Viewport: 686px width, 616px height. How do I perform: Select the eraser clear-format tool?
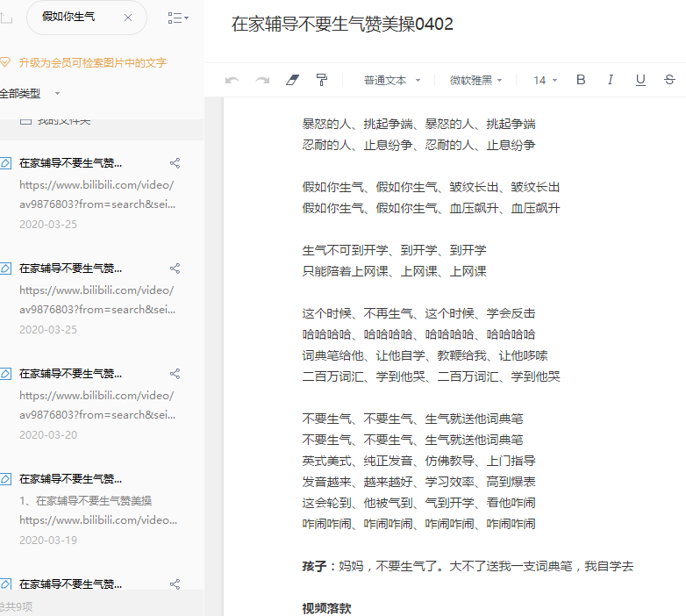pos(292,80)
